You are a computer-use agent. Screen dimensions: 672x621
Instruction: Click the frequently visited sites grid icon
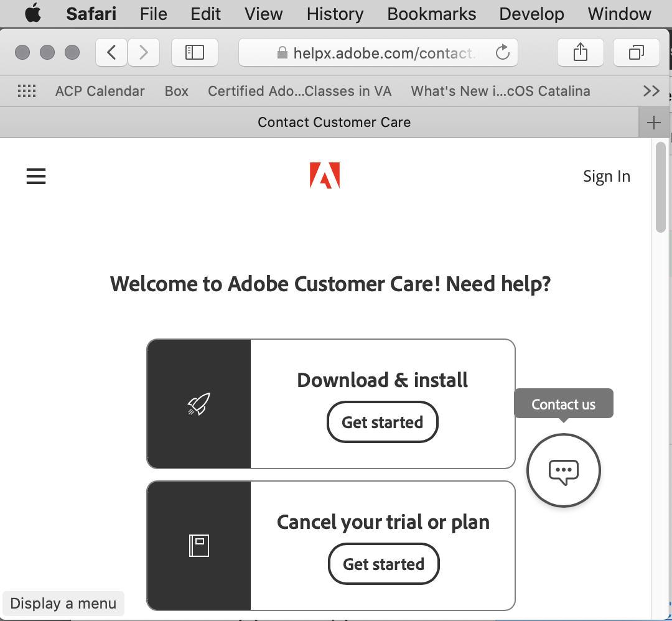point(26,91)
